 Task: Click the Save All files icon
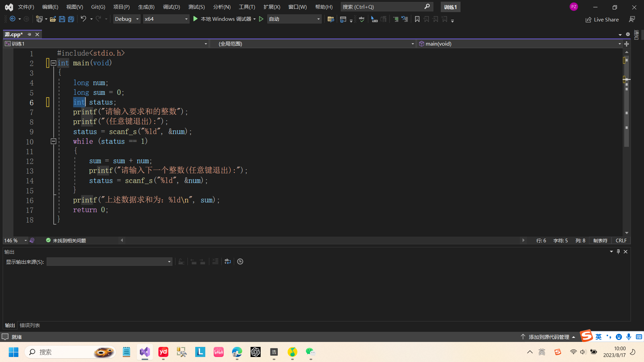(71, 19)
